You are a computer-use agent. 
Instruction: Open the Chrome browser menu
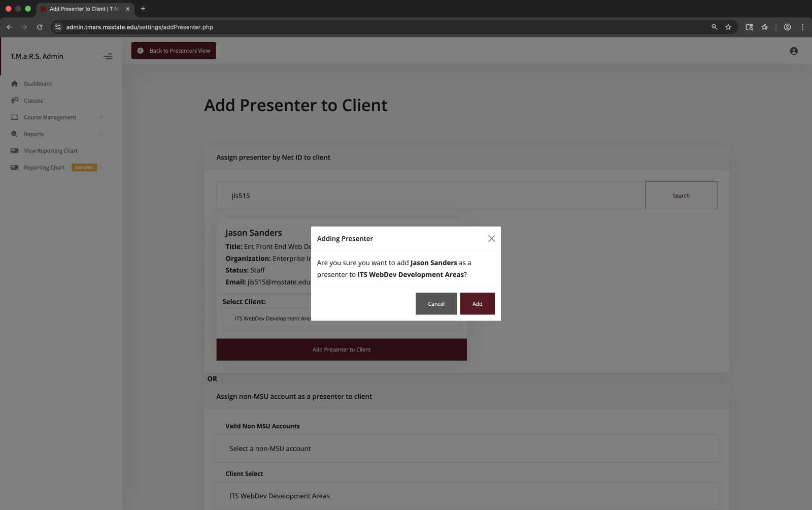(803, 27)
